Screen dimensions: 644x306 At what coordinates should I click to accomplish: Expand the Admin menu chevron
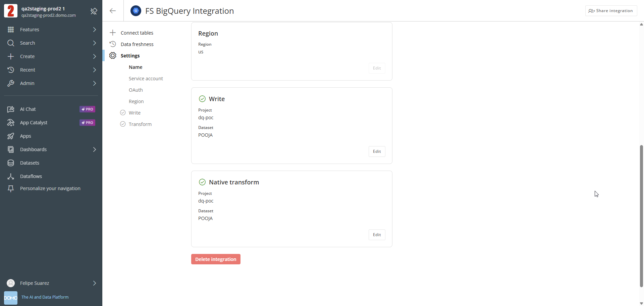pos(95,83)
